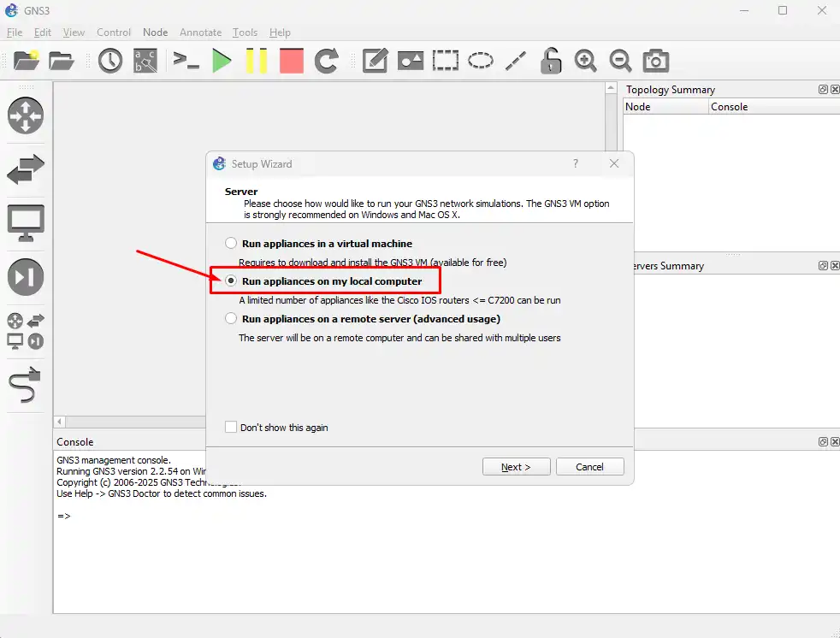Image resolution: width=840 pixels, height=638 pixels.
Task: Click the Take screenshot camera icon
Action: point(656,61)
